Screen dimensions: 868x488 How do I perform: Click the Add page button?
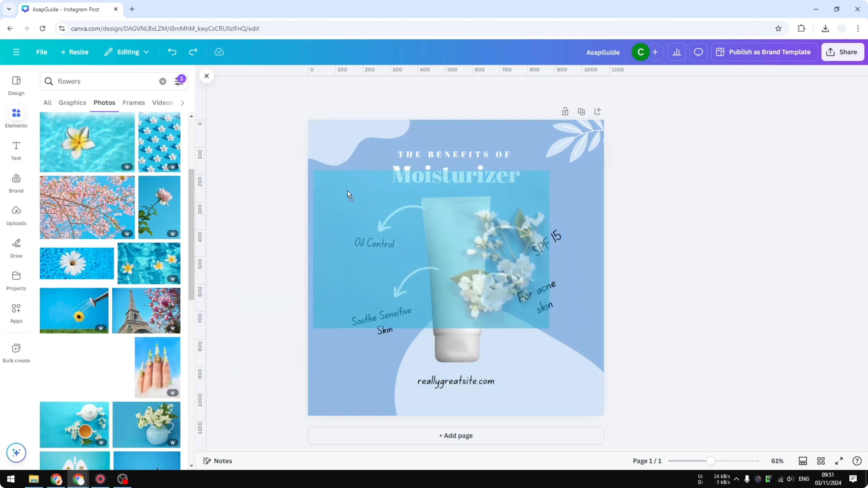455,435
